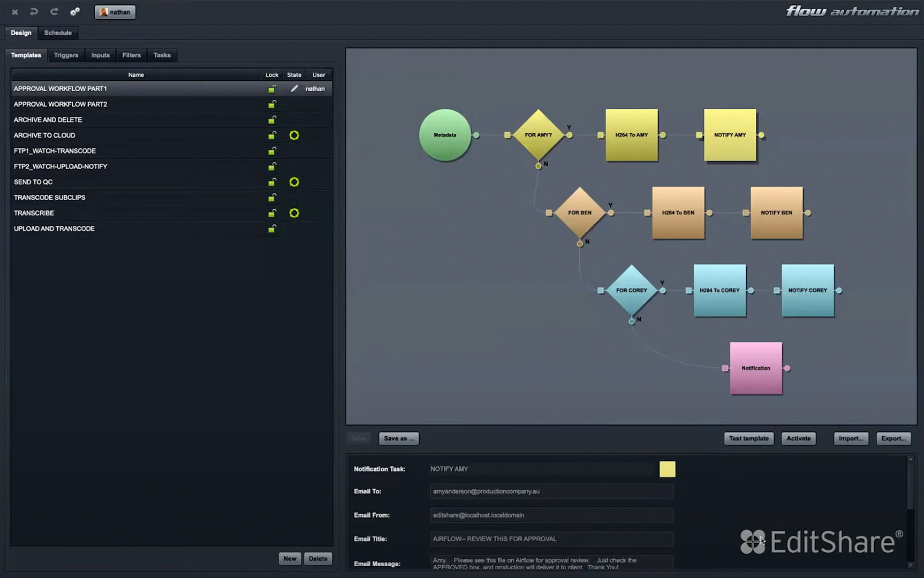
Task: Select the H264 To BEN task node
Action: coord(678,212)
